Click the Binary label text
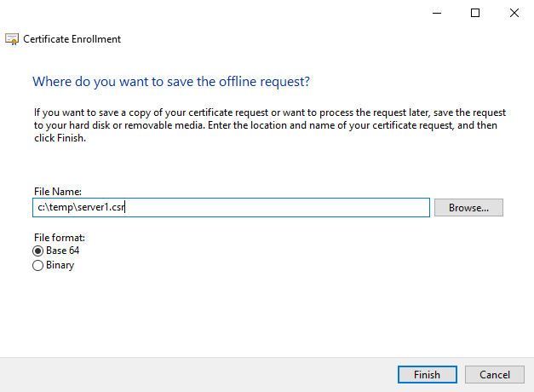Screen dimensions: 534x392 (x=60, y=265)
